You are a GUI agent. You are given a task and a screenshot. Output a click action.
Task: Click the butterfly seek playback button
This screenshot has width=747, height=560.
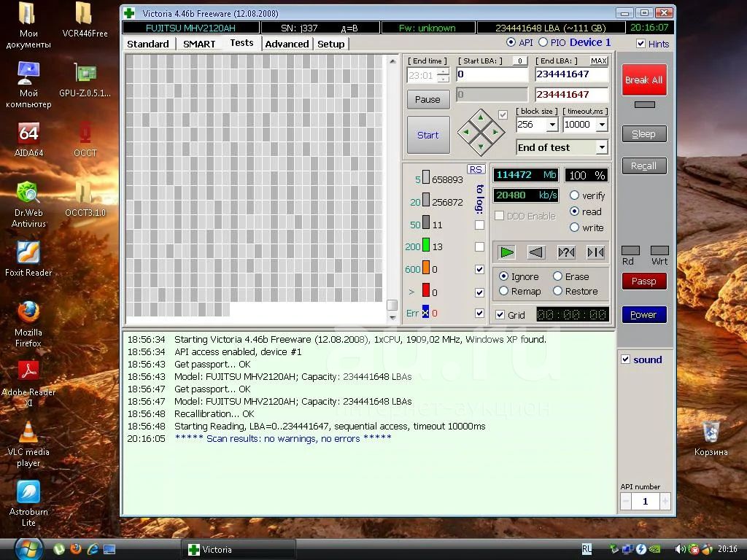[595, 252]
